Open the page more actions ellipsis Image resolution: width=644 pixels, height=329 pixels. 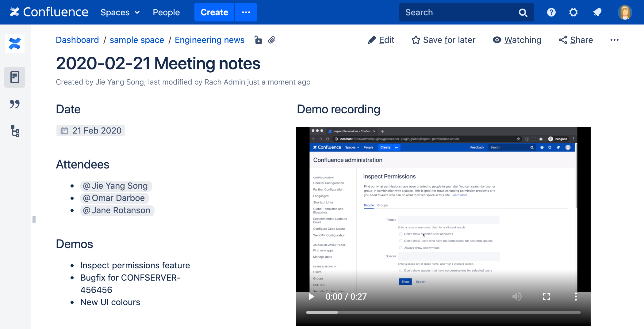(614, 40)
